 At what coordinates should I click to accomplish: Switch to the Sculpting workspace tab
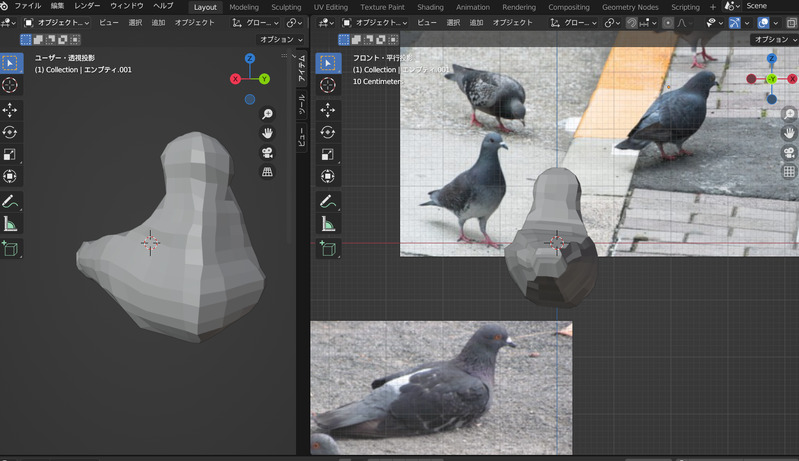pos(286,6)
